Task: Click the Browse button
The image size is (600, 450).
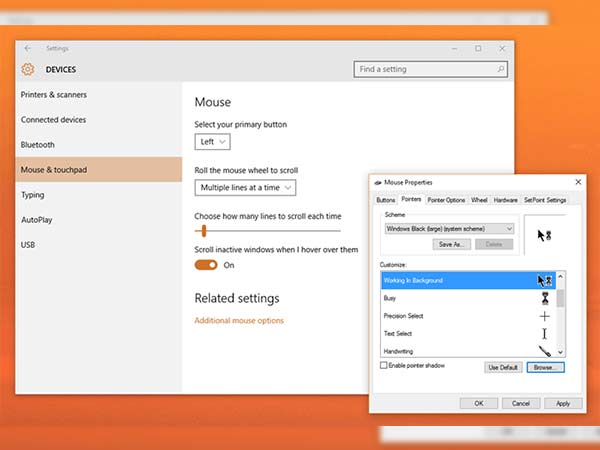Action: pos(546,368)
